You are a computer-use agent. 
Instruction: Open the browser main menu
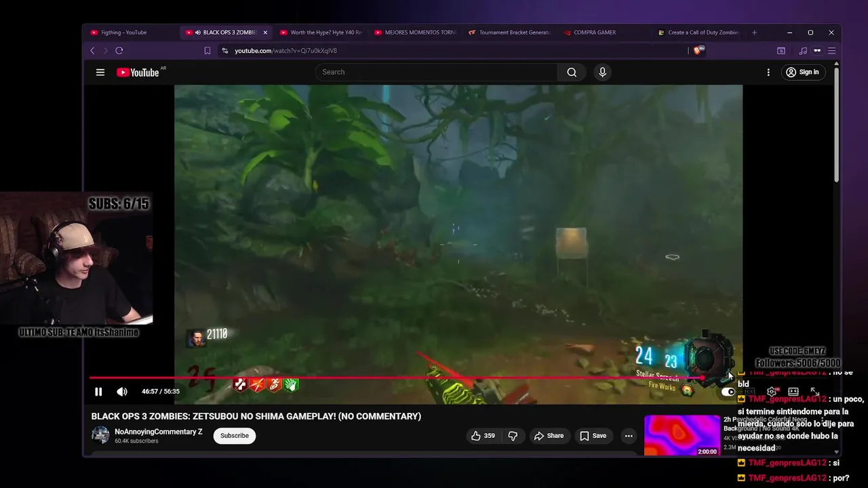831,51
